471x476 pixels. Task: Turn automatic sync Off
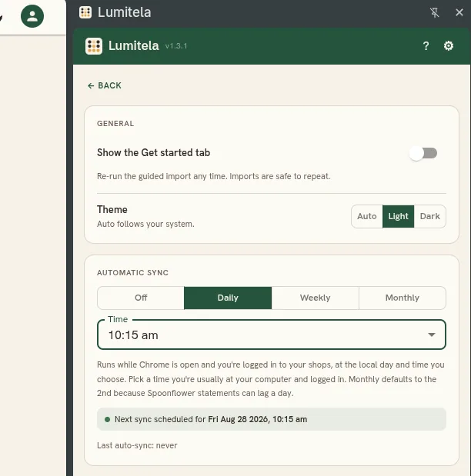[141, 298]
